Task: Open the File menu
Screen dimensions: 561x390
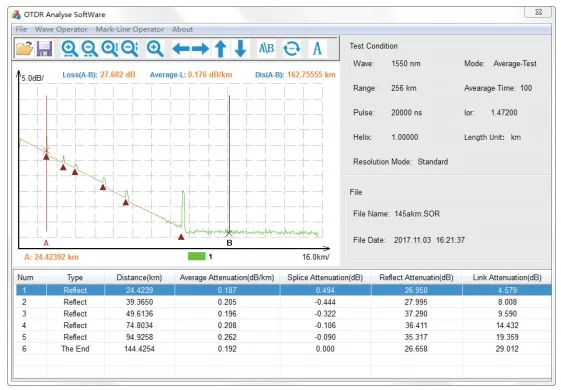Action: coord(21,29)
